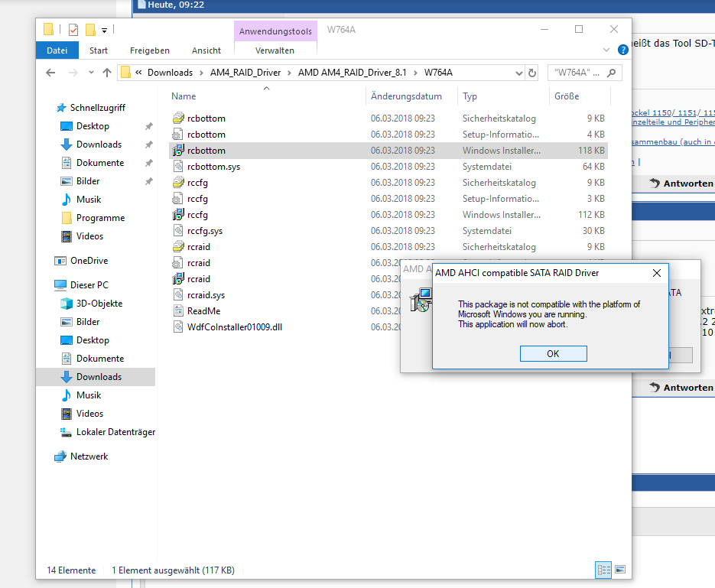Show hidden breadcrumb path with double chevron
715x588 pixels.
(138, 72)
